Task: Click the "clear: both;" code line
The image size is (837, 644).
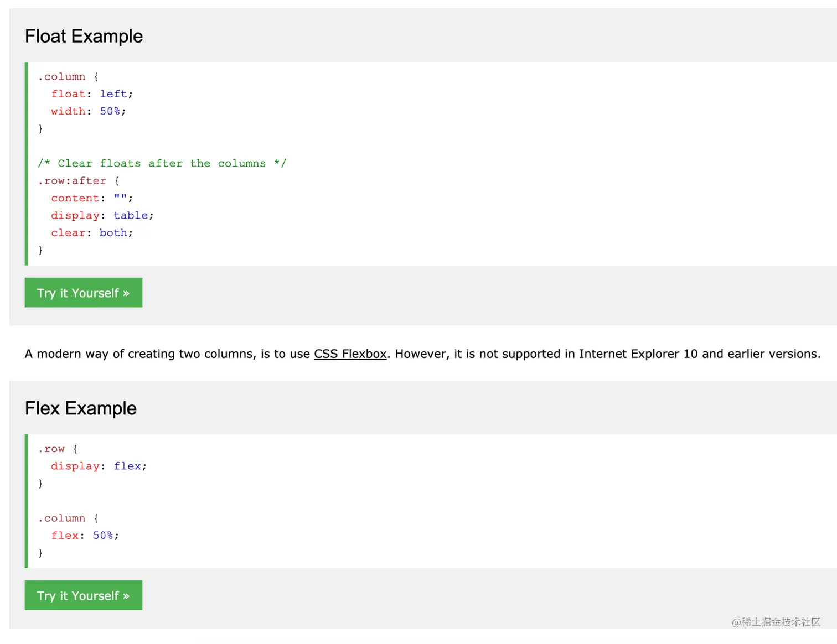Action: (x=92, y=233)
